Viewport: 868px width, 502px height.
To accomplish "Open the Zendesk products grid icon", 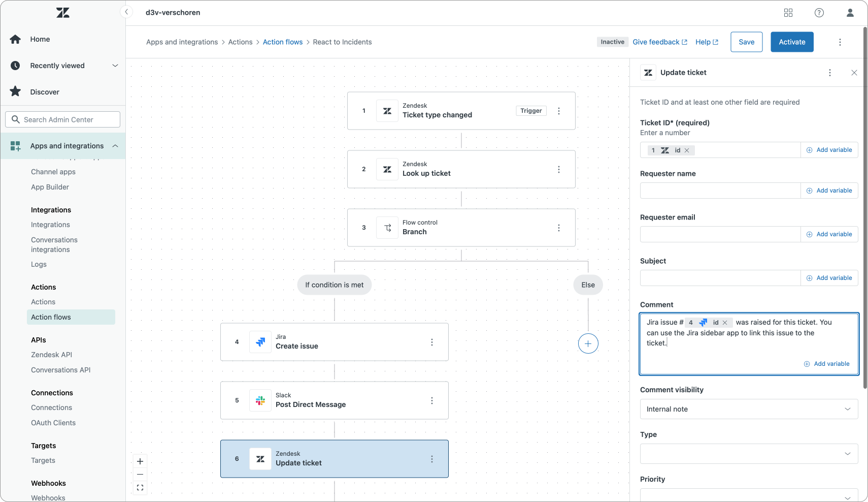I will [x=788, y=13].
